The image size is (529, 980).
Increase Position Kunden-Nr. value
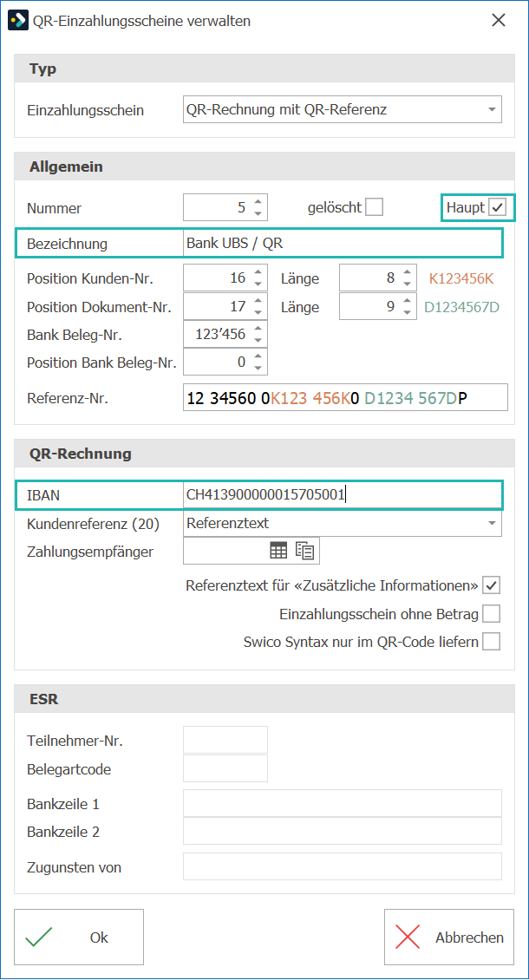pyautogui.click(x=259, y=271)
